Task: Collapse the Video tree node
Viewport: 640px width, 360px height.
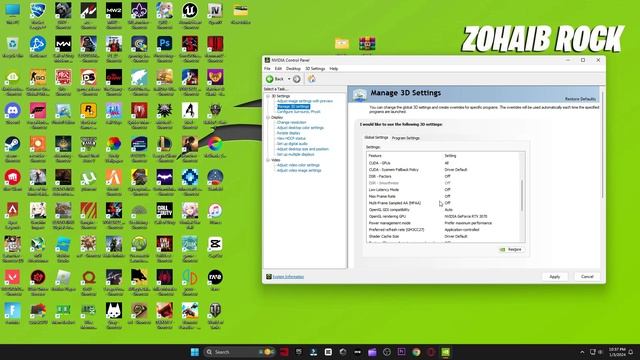Action: tap(268, 160)
